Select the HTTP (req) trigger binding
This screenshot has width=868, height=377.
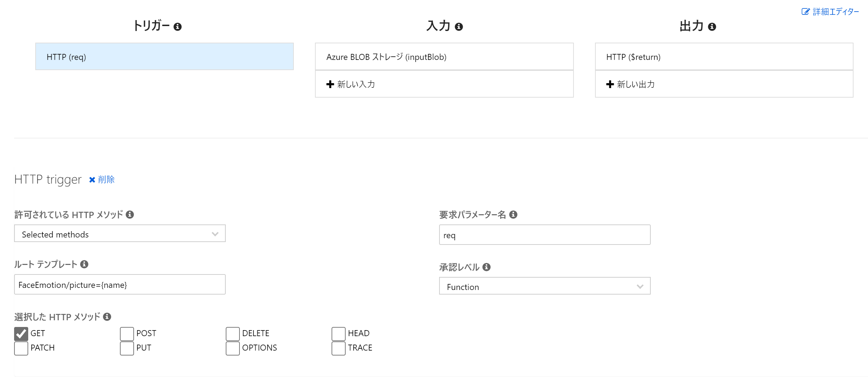pos(164,57)
